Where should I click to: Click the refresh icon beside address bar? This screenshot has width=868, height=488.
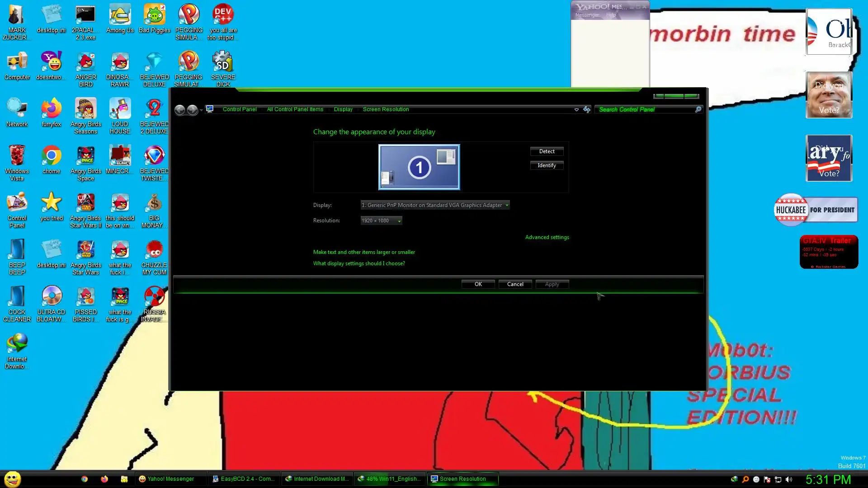pos(586,109)
